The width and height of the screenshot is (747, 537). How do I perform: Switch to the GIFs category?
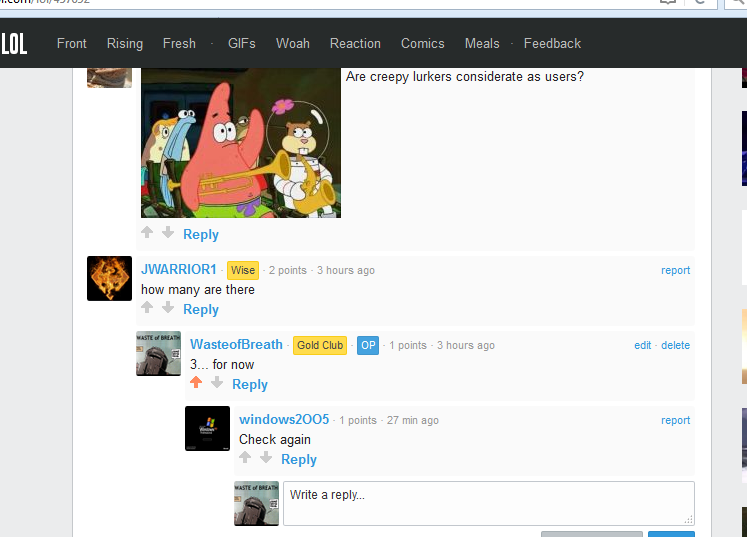click(x=242, y=43)
